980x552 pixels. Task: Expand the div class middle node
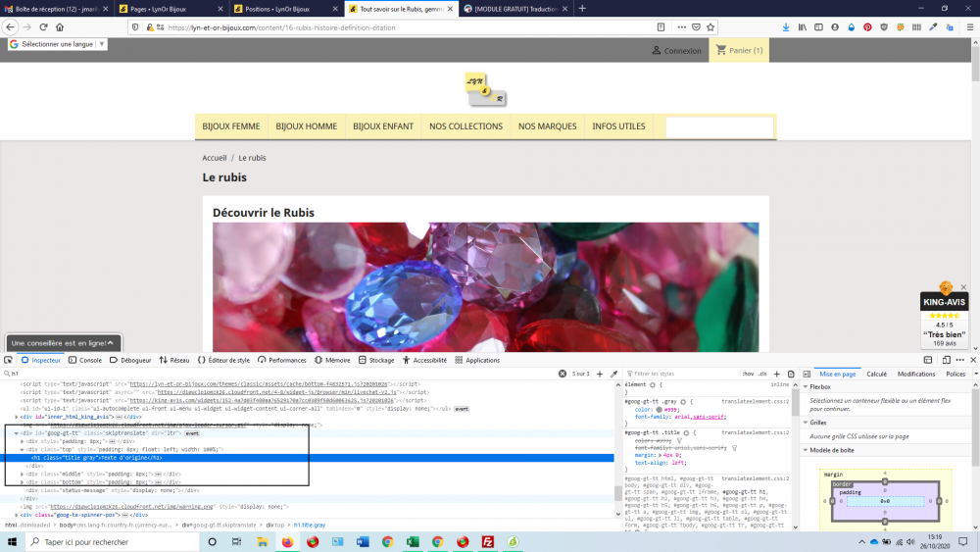[22, 474]
